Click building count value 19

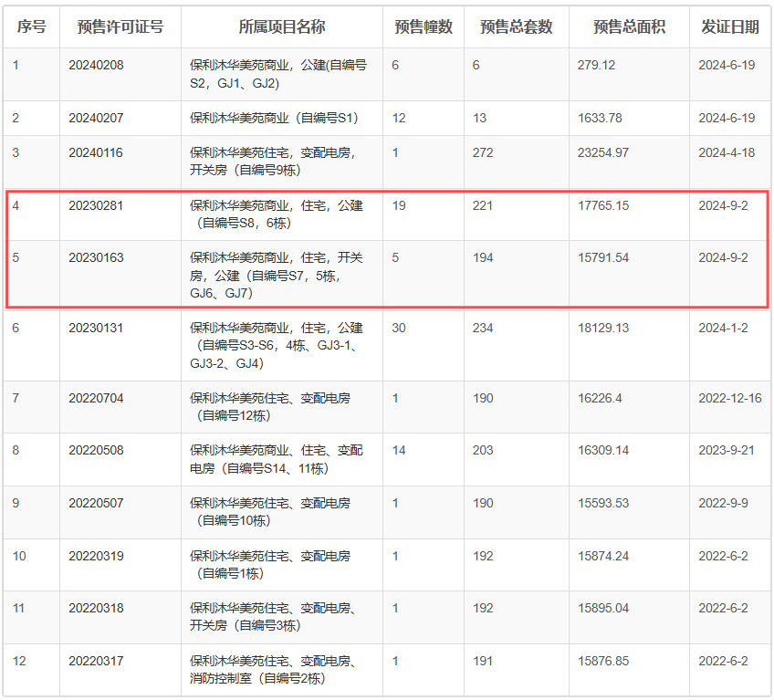(399, 205)
